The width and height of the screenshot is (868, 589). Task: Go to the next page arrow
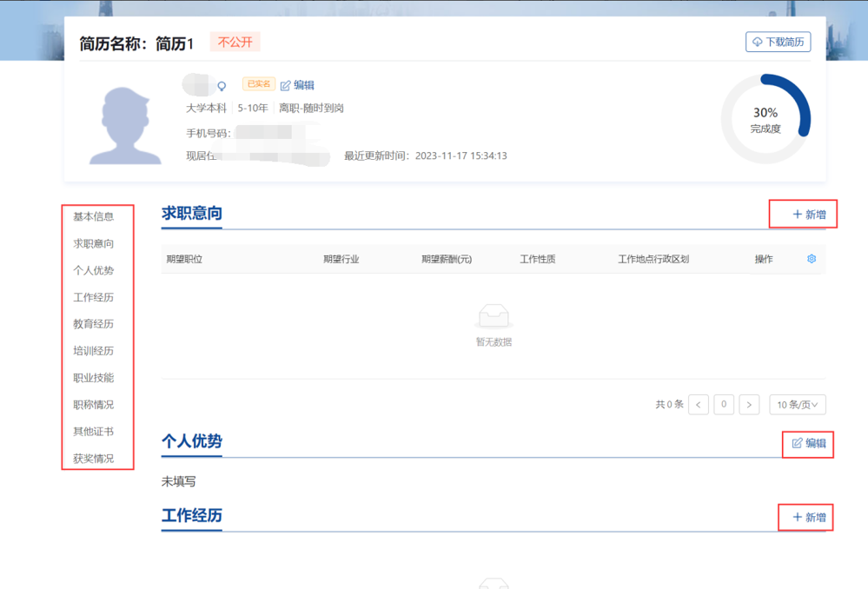tap(749, 405)
